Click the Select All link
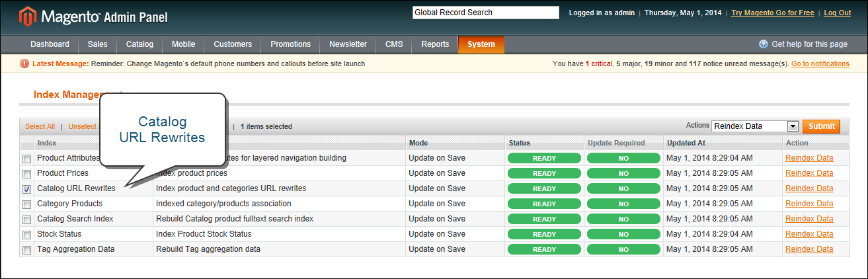Image resolution: width=868 pixels, height=279 pixels. pyautogui.click(x=40, y=126)
